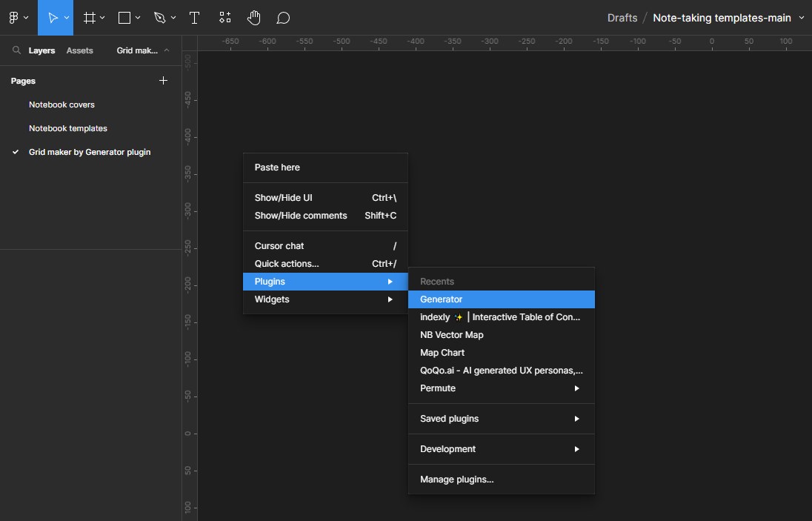
Task: Switch to the Layers tab
Action: coord(42,50)
